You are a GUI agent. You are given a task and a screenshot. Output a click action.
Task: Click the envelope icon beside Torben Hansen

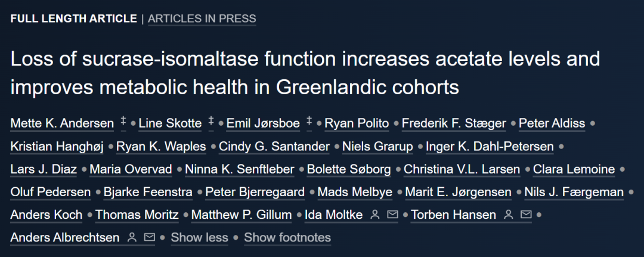point(526,214)
